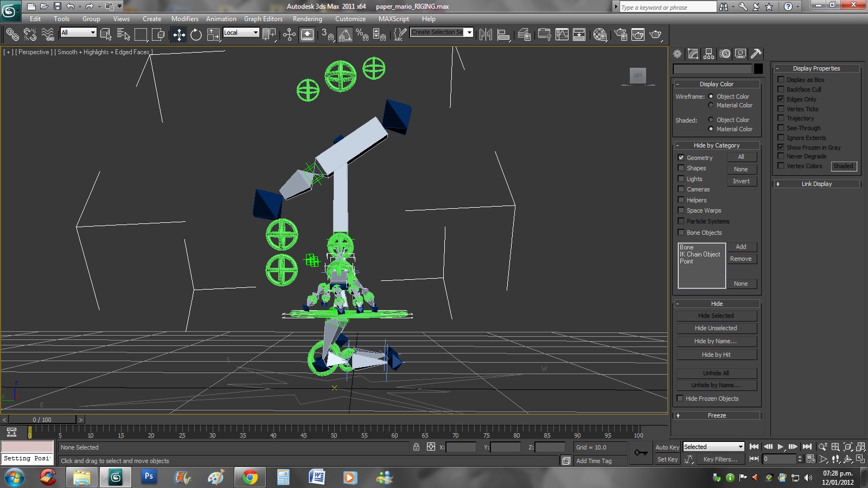Screen dimensions: 868x488
Task: Activate the Select Object tool
Action: (x=106, y=35)
